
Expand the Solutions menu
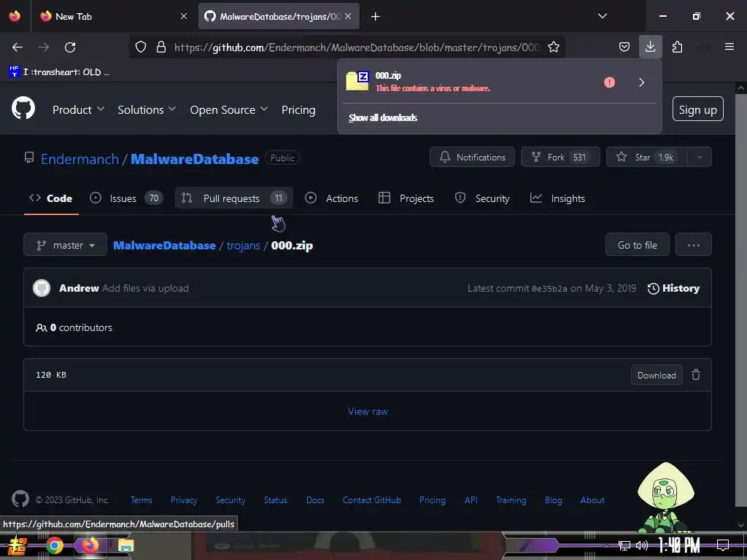pos(147,109)
